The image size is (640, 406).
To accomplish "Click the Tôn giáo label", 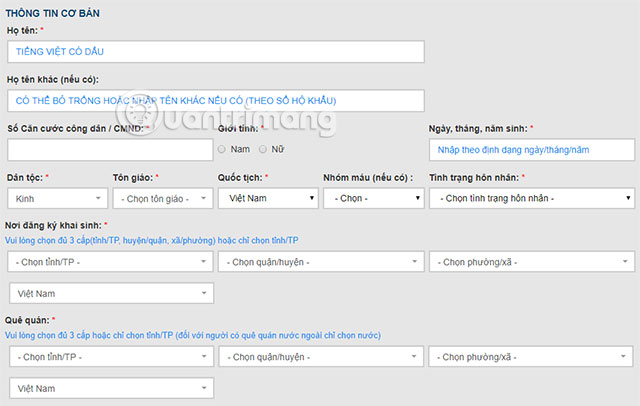I will click(x=133, y=177).
